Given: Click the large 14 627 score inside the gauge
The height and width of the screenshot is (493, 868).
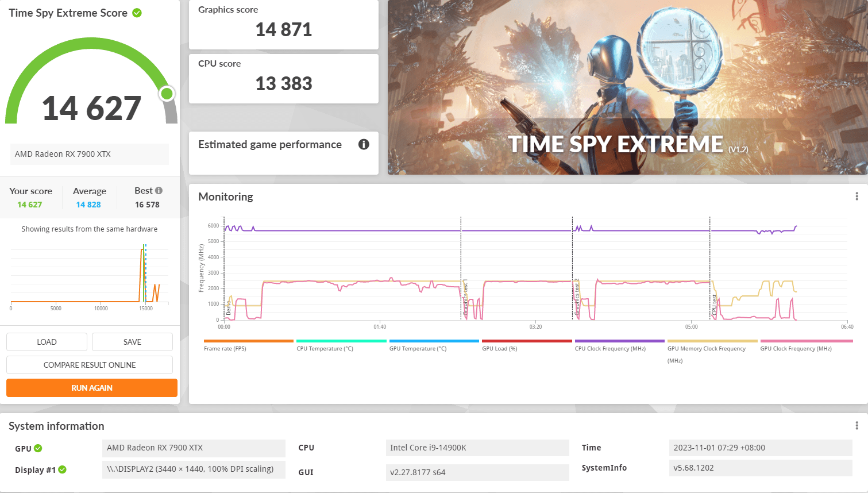Looking at the screenshot, I should [91, 108].
